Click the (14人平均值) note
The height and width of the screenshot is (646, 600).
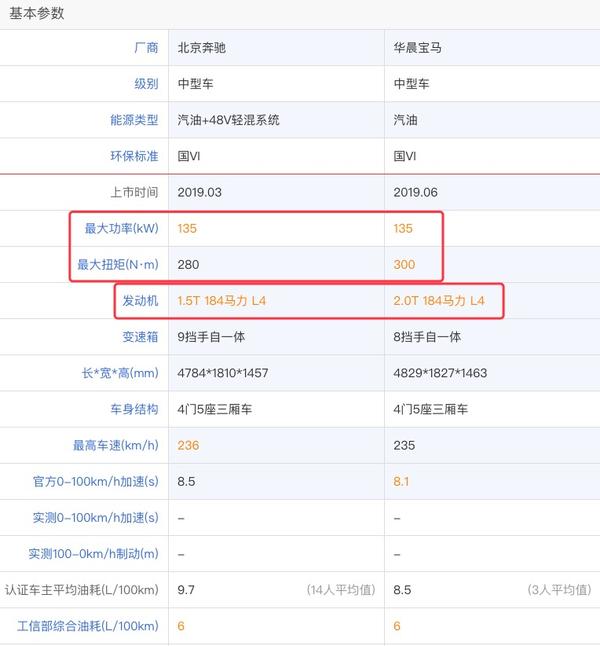pyautogui.click(x=341, y=590)
